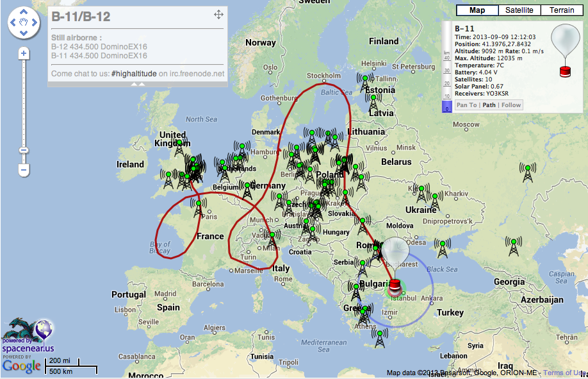Image resolution: width=588 pixels, height=379 pixels.
Task: Click the 'Satellites: 10' reading
Action: [473, 80]
